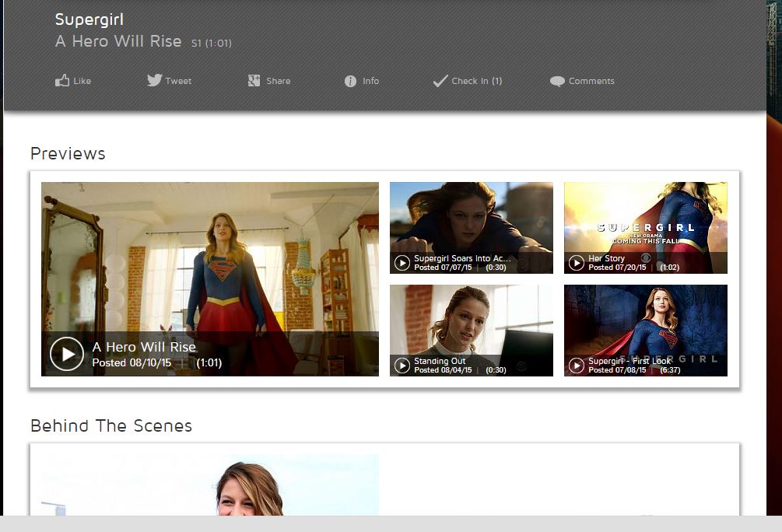Click the Check In checkmark icon

click(440, 81)
